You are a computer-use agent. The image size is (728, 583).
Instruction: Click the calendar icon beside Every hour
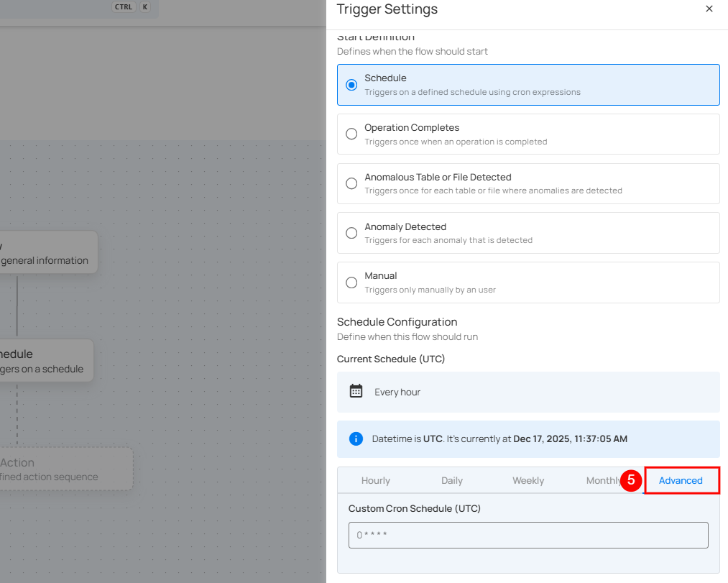(356, 391)
